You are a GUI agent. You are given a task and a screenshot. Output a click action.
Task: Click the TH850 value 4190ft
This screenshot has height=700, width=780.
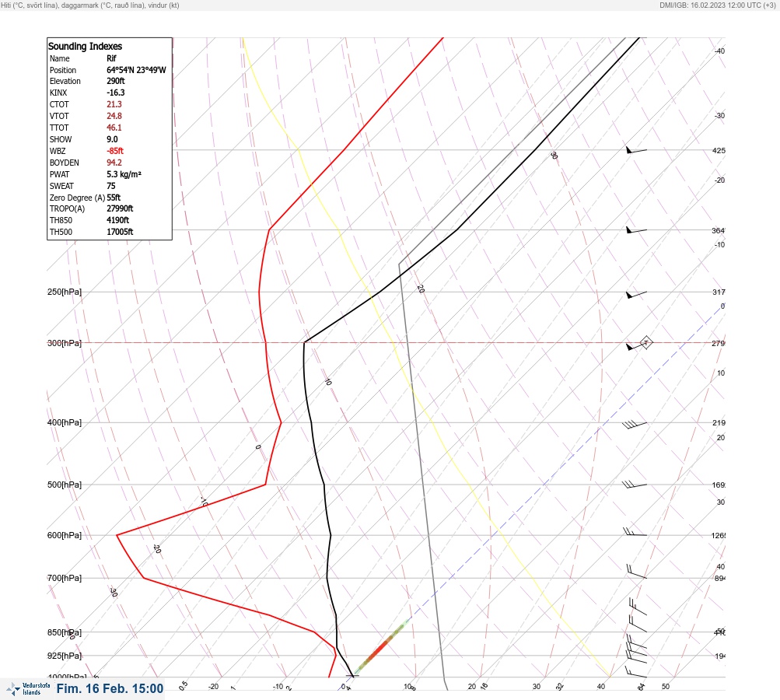[118, 220]
